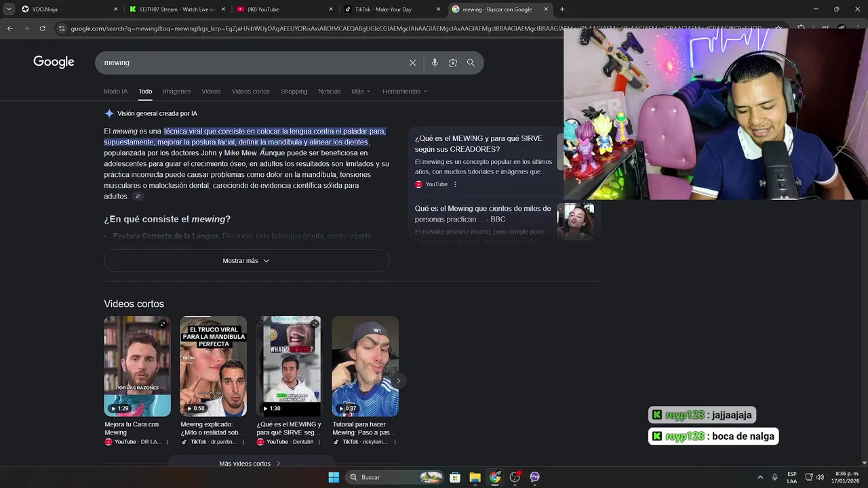
Task: Switch to the LEITH07 Stream tab
Action: coord(176,9)
